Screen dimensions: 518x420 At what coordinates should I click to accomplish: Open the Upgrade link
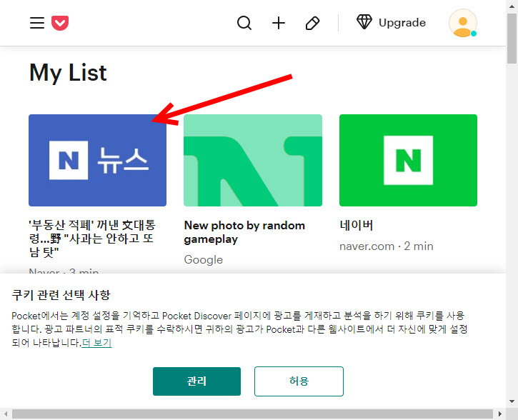coord(402,22)
